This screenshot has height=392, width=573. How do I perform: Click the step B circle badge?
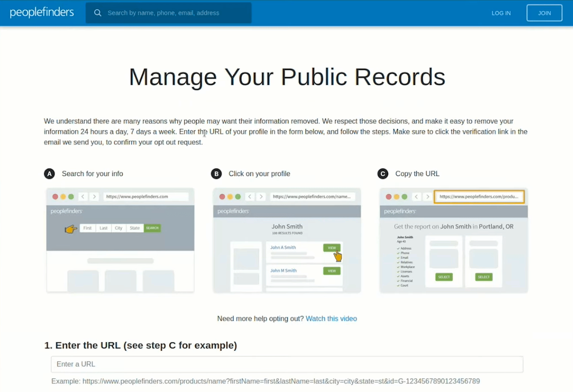click(x=216, y=174)
